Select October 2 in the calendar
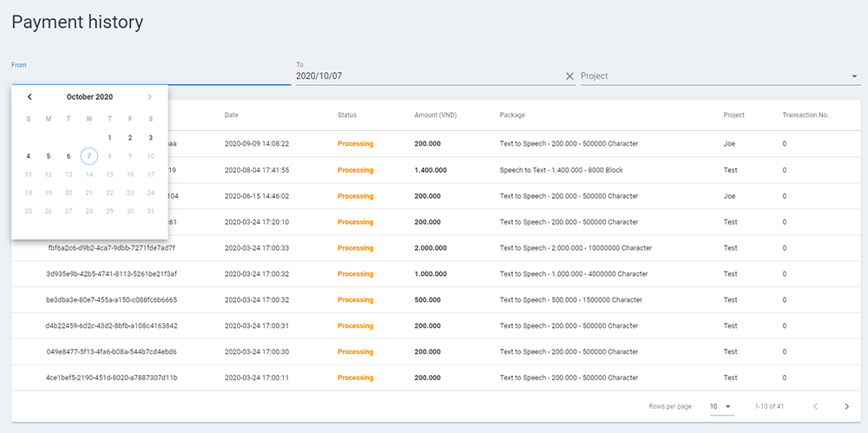Screen dimensions: 868x433 [130, 138]
